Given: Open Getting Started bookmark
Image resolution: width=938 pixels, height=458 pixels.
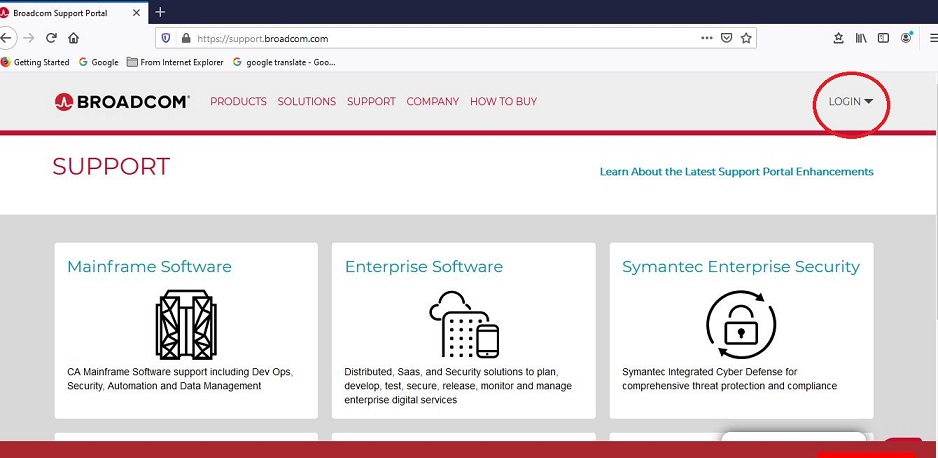Looking at the screenshot, I should (35, 62).
